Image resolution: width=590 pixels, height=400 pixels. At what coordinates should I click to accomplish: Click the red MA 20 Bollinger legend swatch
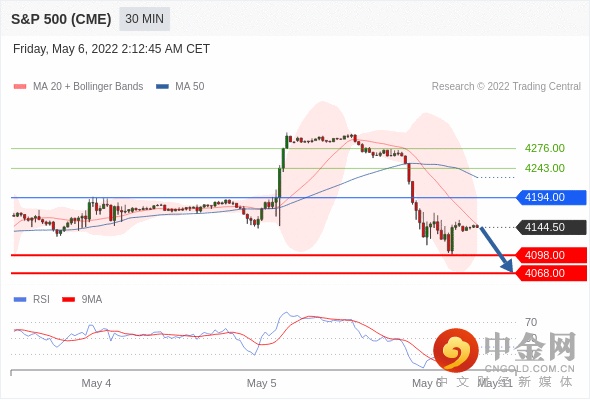(20, 87)
